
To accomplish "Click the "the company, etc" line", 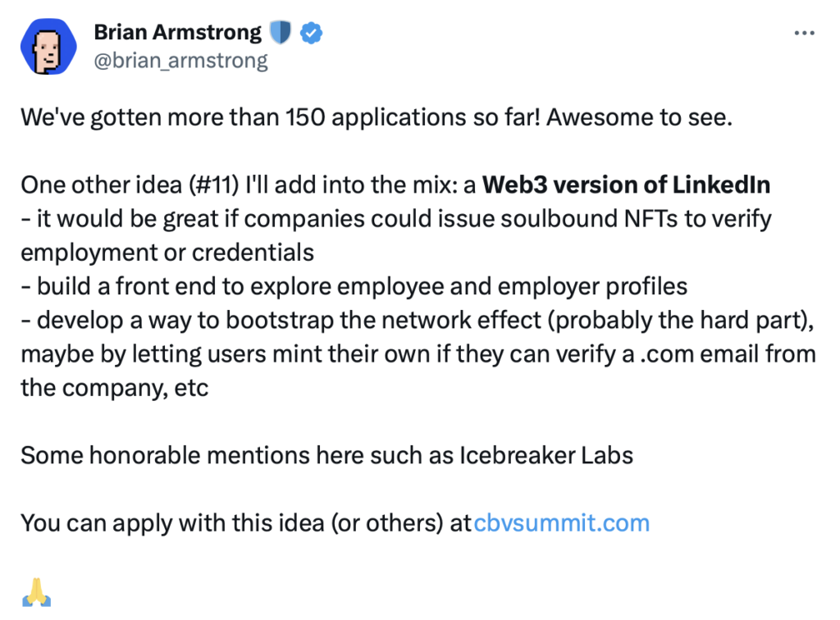I will [115, 387].
